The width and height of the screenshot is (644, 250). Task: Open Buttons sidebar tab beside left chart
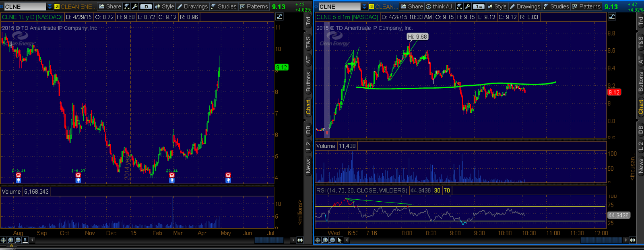(x=308, y=82)
